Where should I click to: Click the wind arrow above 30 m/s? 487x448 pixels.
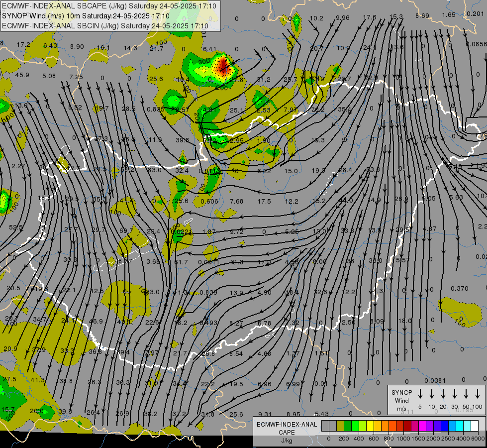(454, 394)
